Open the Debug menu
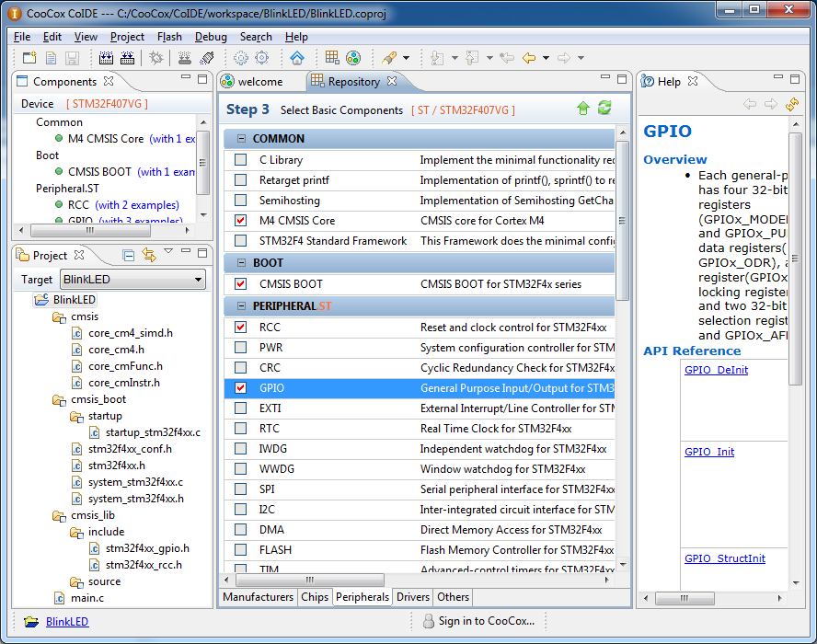Viewport: 817px width, 644px height. 211,37
